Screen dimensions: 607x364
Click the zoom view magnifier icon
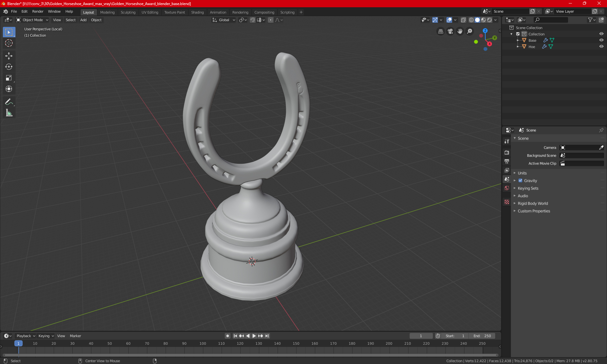click(470, 31)
